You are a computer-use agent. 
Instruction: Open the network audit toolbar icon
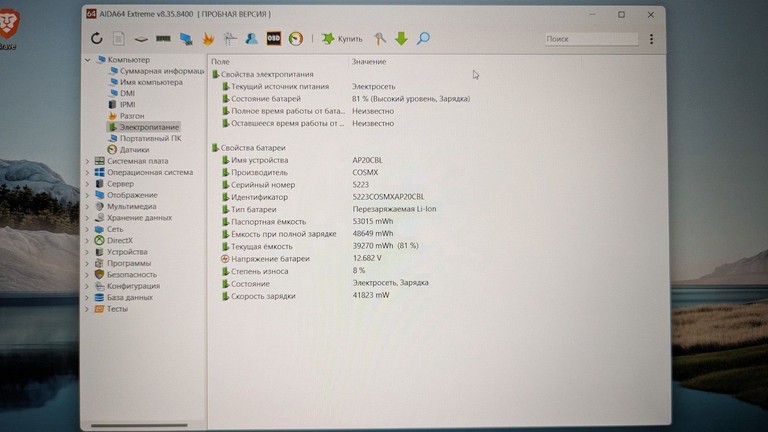click(x=230, y=39)
